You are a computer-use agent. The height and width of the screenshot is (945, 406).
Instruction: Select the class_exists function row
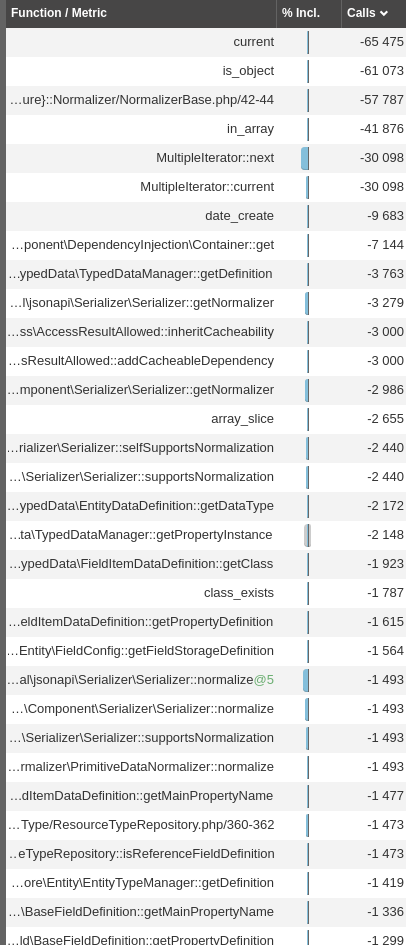206,593
